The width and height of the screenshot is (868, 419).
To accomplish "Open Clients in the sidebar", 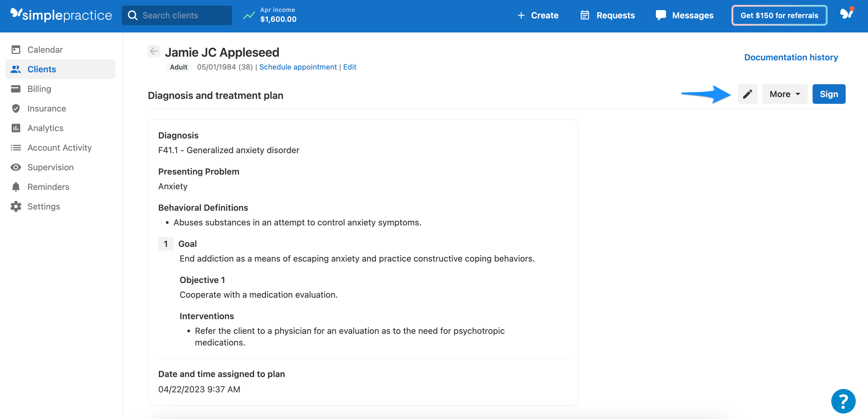I will (x=60, y=69).
